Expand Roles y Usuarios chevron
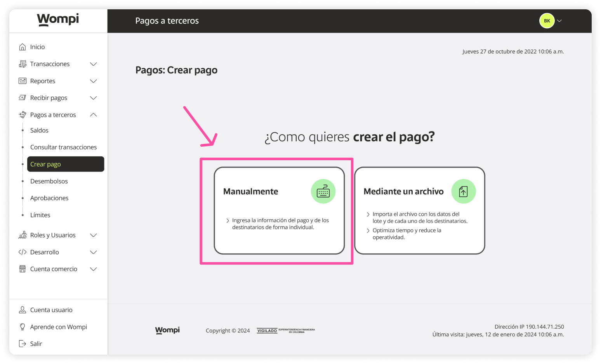The height and width of the screenshot is (364, 601). tap(93, 235)
